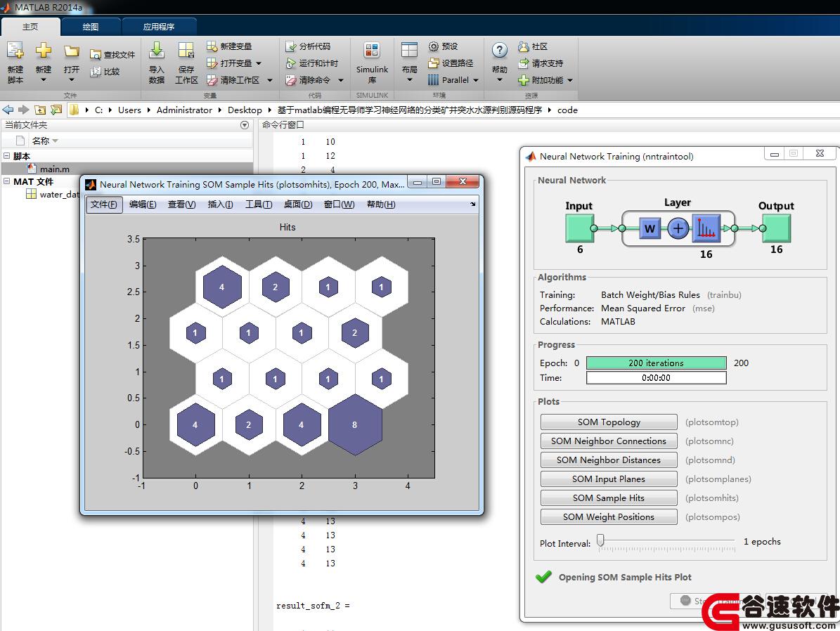
Task: Open the 查看(V) menu in Hits figure
Action: pyautogui.click(x=181, y=204)
